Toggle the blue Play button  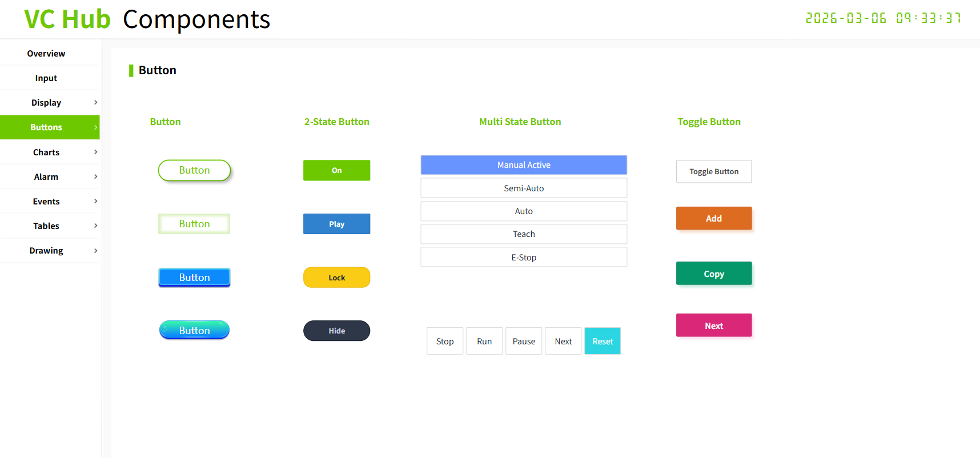pos(336,224)
